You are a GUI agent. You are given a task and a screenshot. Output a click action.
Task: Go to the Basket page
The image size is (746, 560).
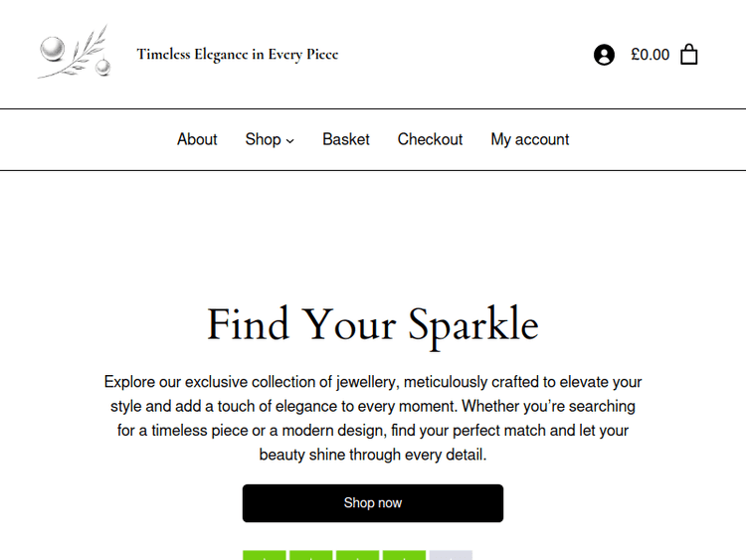pyautogui.click(x=346, y=139)
